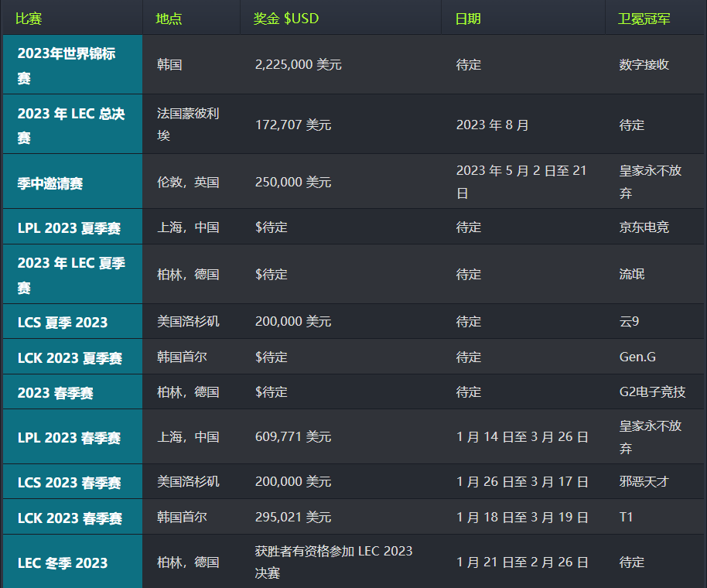The image size is (707, 588).
Task: Select the 2023 年 LEC 夏季赛 entry
Action: coord(71,275)
